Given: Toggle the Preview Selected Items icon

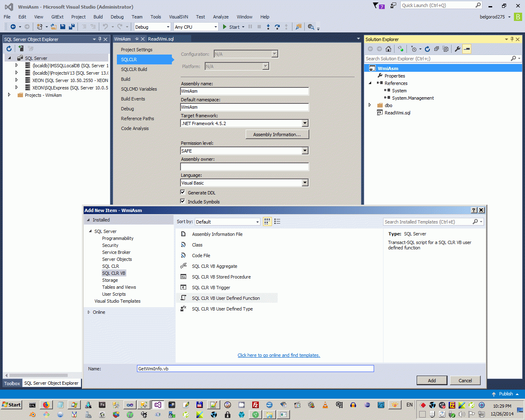Looking at the screenshot, I should [467, 49].
